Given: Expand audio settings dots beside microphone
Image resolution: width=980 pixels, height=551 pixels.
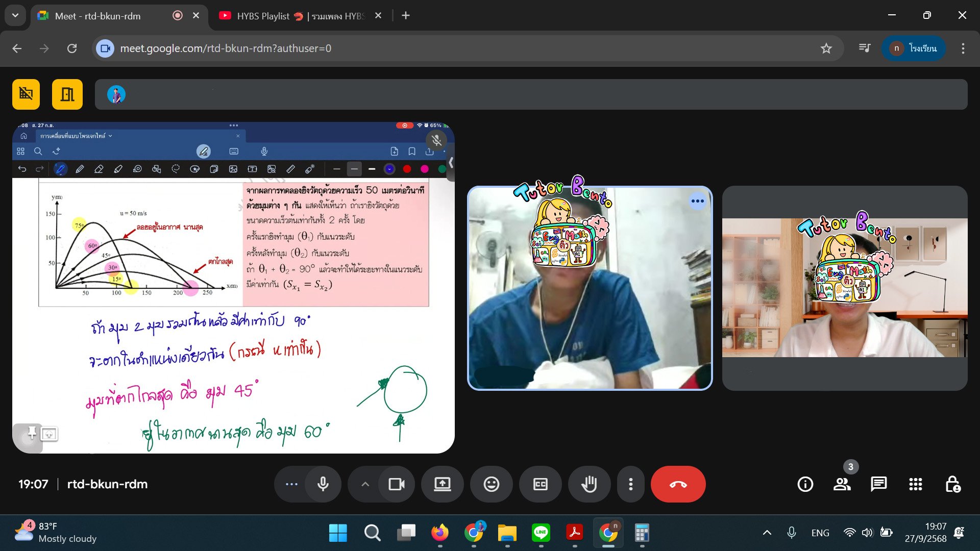Looking at the screenshot, I should (x=291, y=484).
